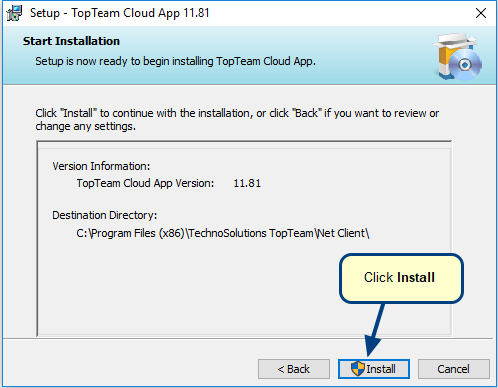Click the "Destination Directory:" label

105,215
